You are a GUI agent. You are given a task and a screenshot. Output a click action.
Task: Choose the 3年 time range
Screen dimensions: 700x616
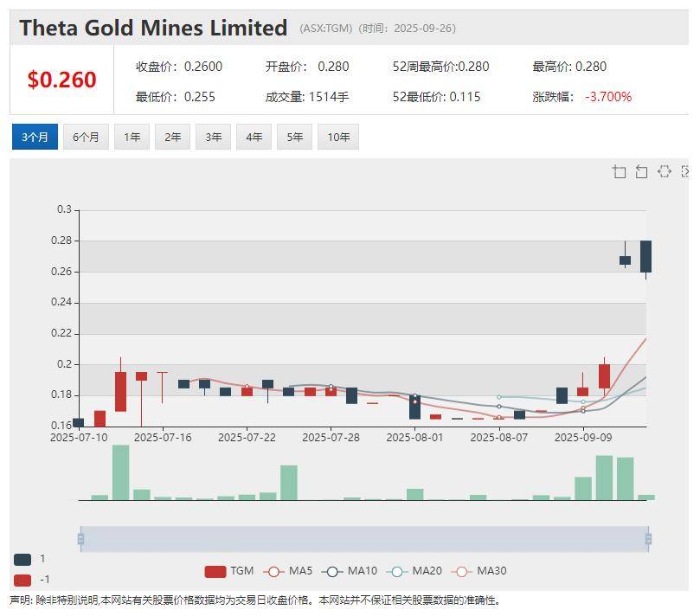[x=213, y=137]
